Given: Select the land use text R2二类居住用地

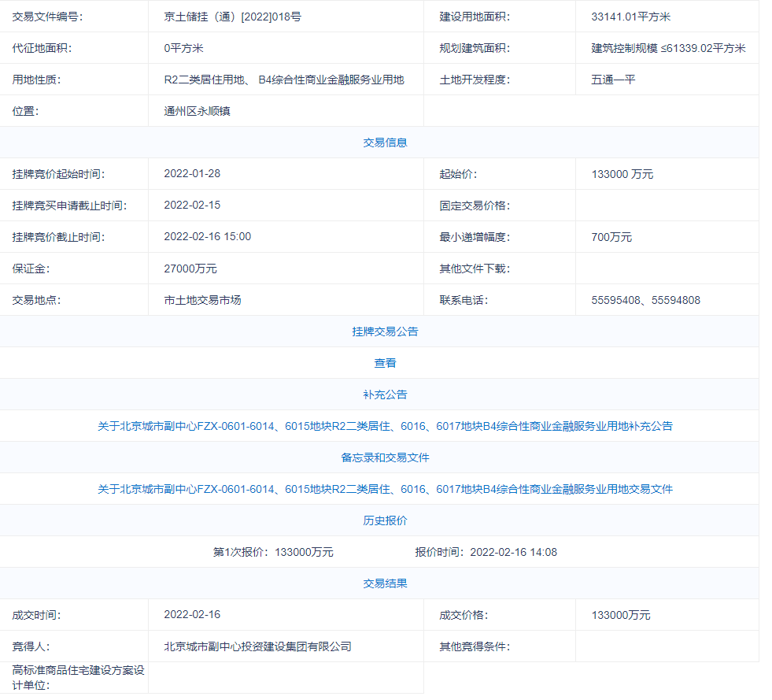Looking at the screenshot, I should 205,80.
